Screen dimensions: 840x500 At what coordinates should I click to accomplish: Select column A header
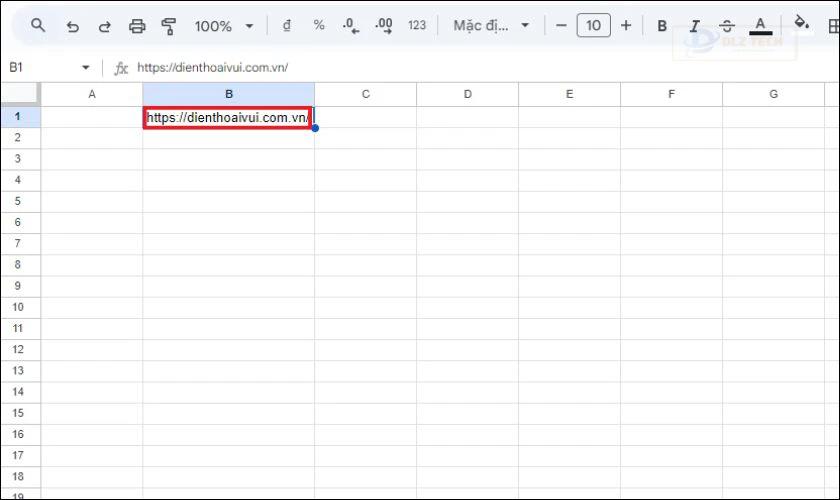(92, 94)
